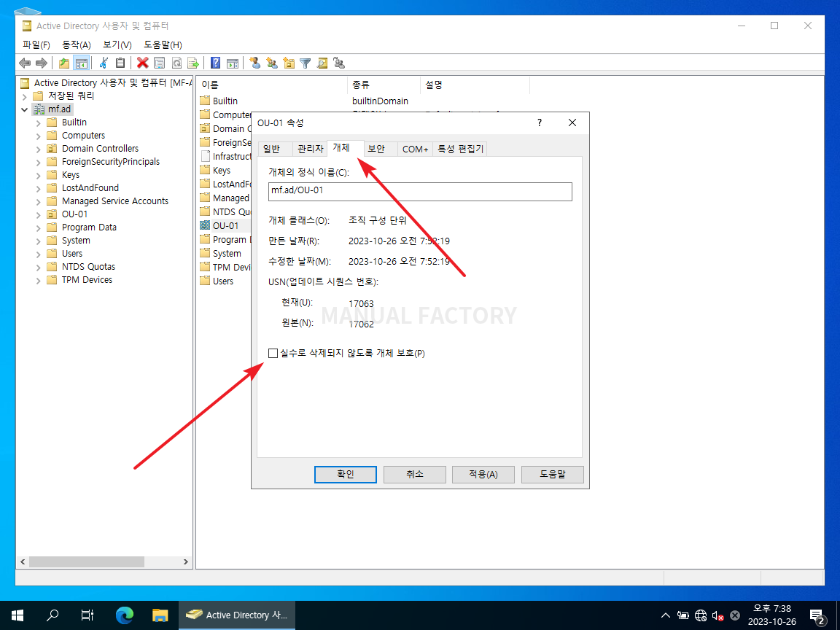Cancel the dialog with 취소 button
840x630 pixels.
(x=415, y=474)
